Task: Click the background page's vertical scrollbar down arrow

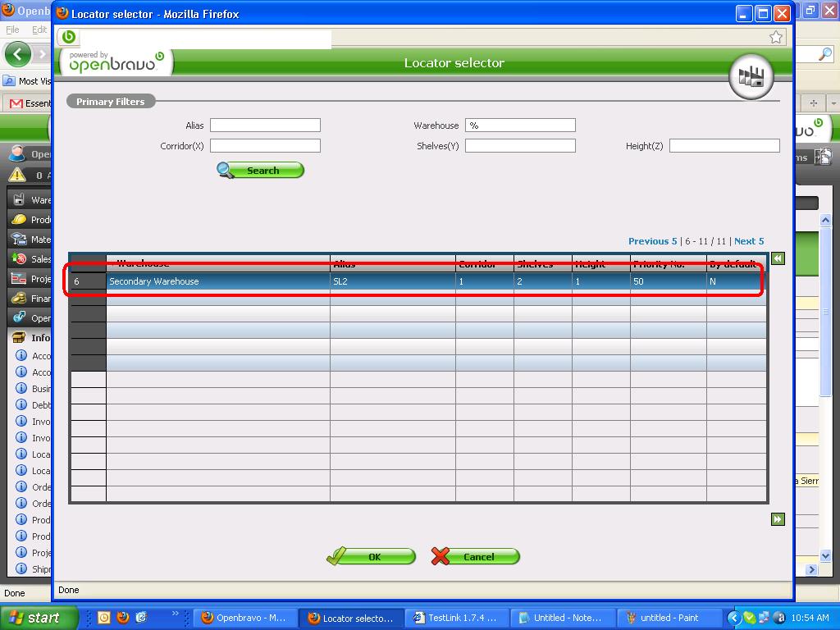Action: [826, 556]
